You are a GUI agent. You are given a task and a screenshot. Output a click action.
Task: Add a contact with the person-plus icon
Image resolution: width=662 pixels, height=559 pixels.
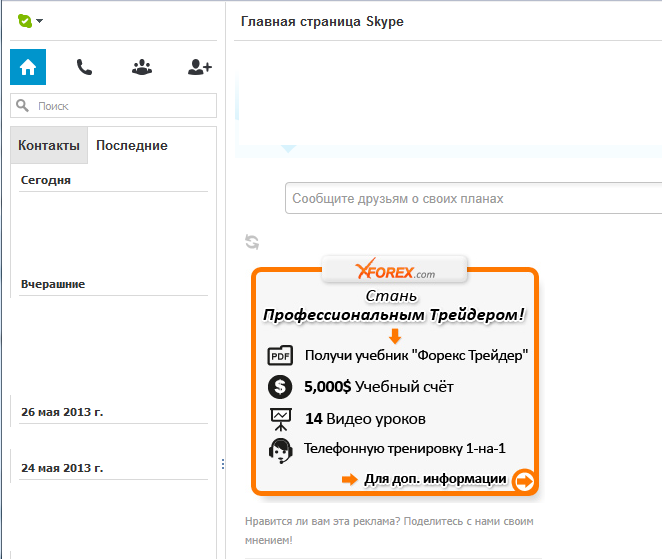200,67
